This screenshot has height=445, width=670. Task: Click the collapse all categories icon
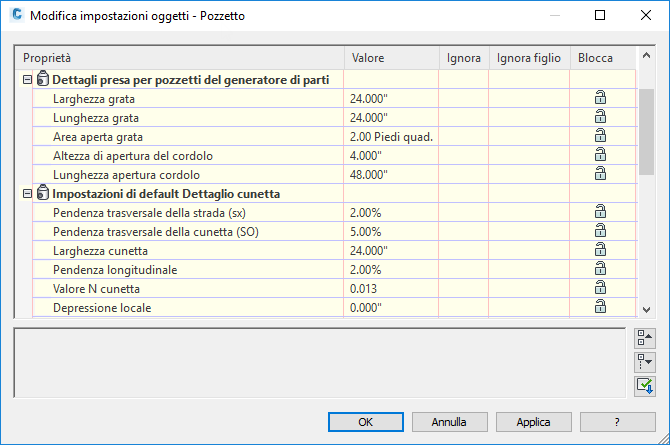pos(644,337)
